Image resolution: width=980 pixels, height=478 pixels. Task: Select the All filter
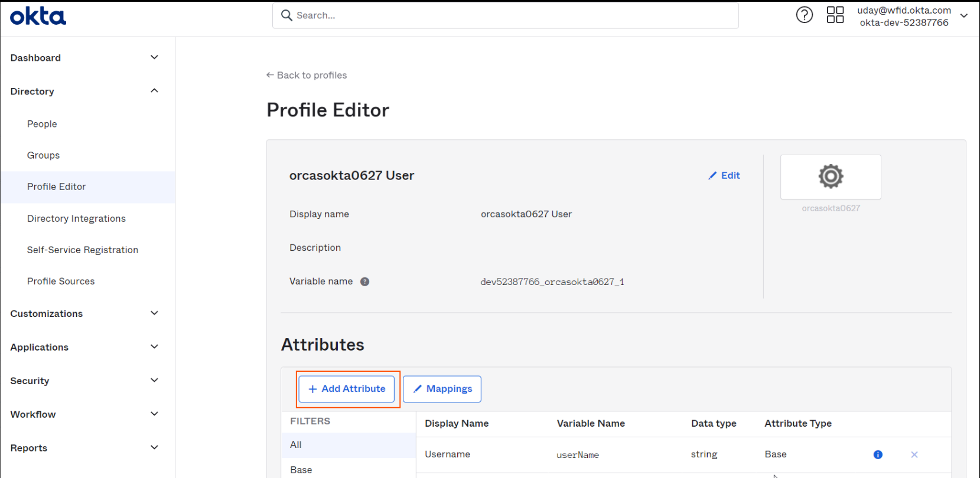pos(349,445)
